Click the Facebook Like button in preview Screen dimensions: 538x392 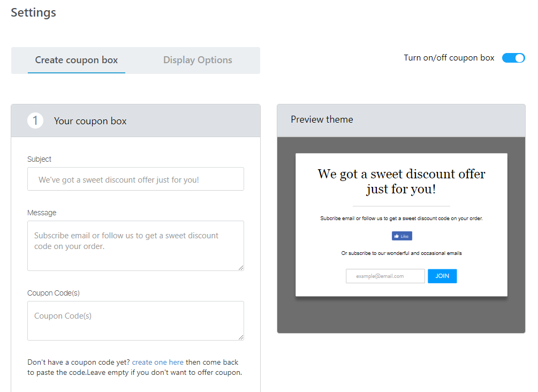401,236
